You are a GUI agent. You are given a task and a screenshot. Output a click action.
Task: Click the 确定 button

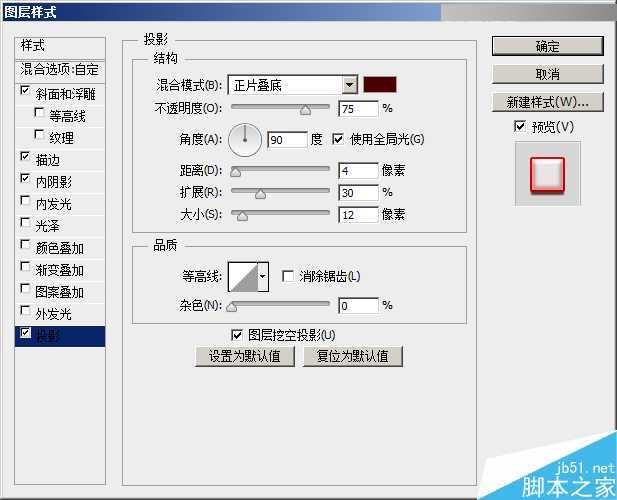coord(547,46)
